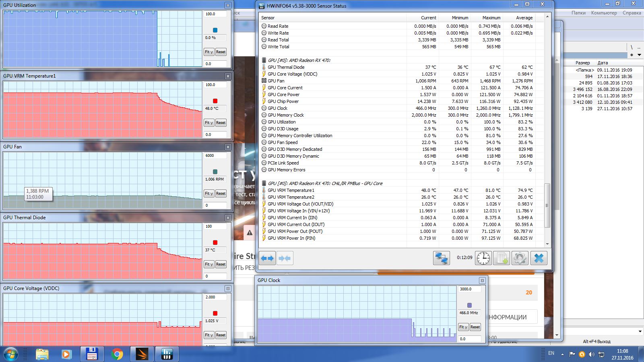Click Reset in GPU Clock graph
644x362 pixels.
(475, 327)
